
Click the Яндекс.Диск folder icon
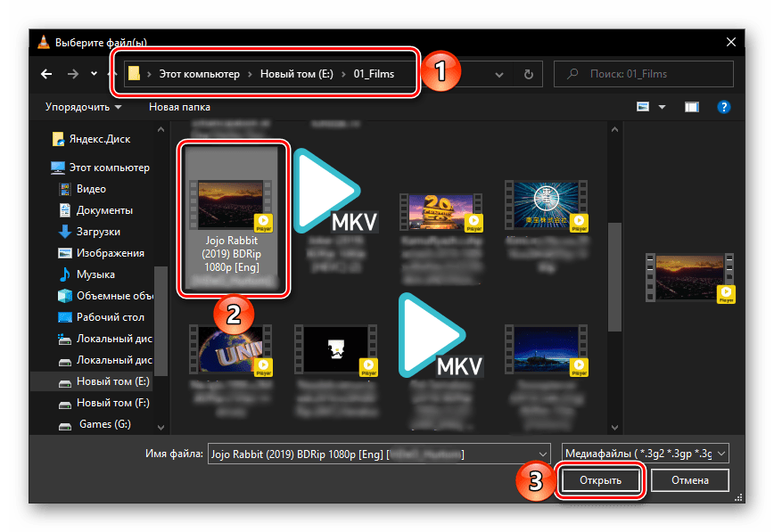coord(58,139)
